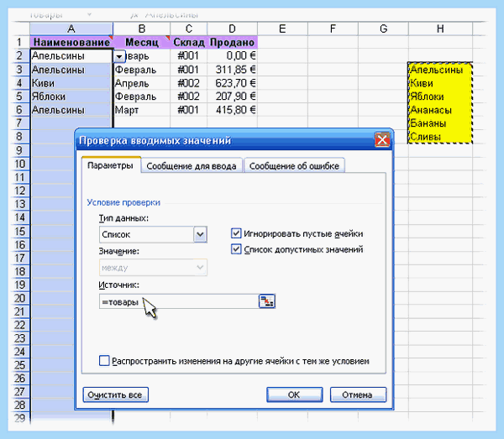The height and width of the screenshot is (439, 504).
Task: Open the dropdown arrow beside cell A2
Action: (x=119, y=57)
